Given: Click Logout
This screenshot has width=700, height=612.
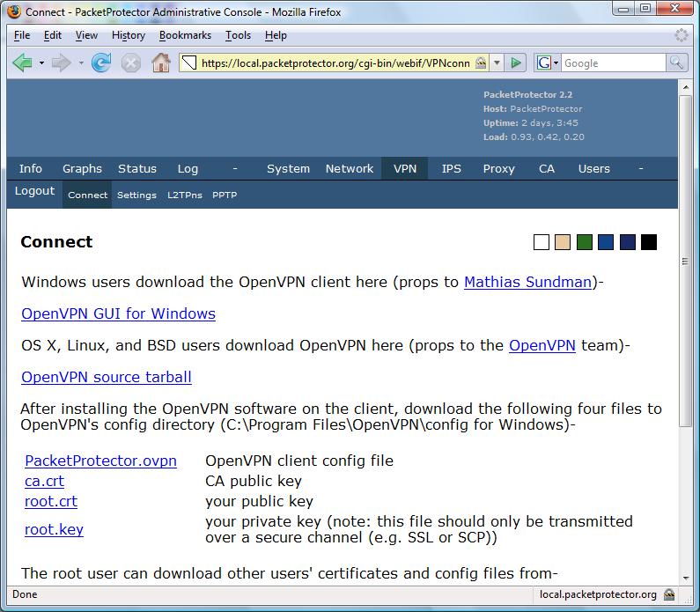Looking at the screenshot, I should [x=34, y=190].
